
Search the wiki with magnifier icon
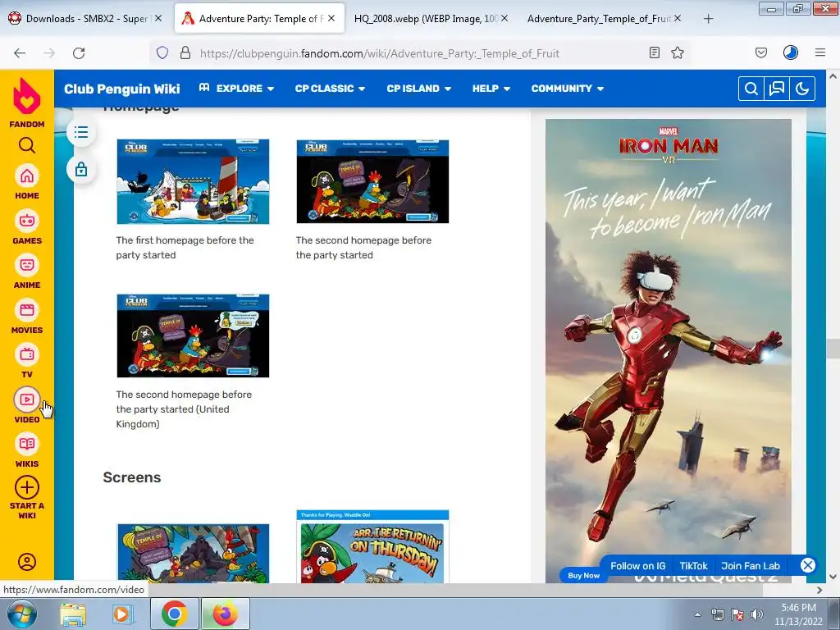751,89
